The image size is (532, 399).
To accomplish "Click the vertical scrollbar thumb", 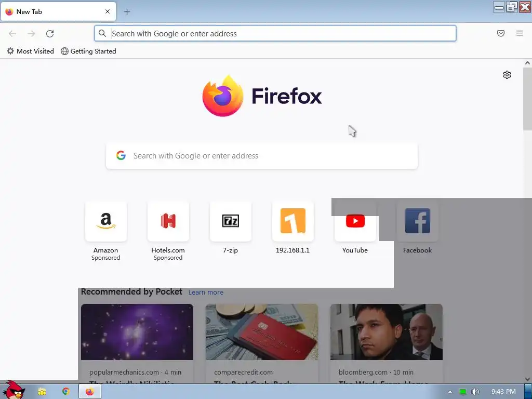I will point(527,98).
